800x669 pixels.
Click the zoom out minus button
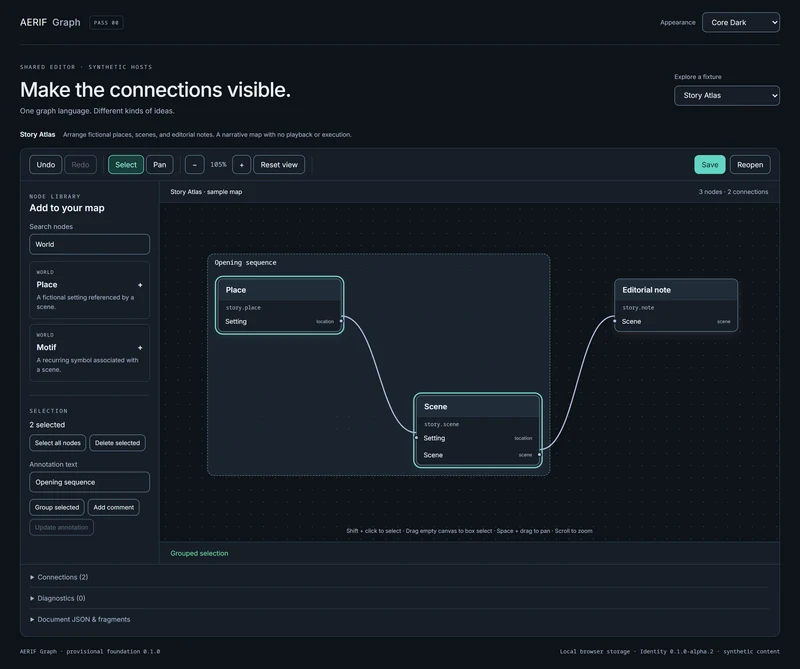tap(194, 165)
